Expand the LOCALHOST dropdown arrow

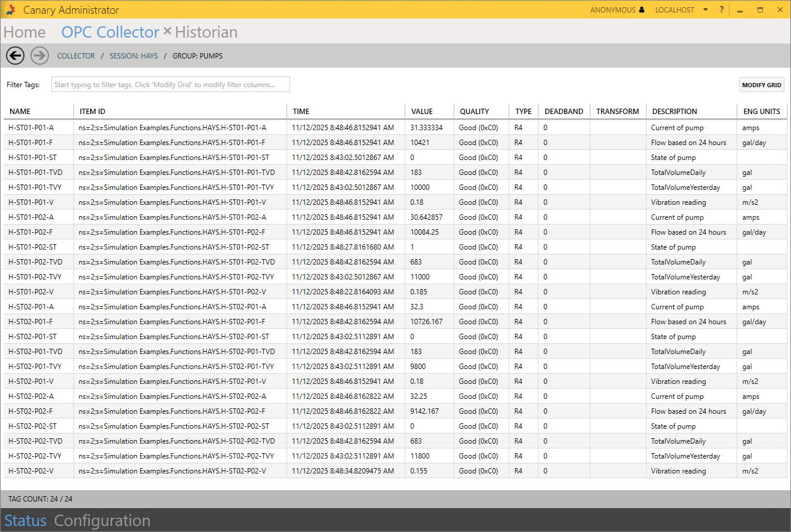point(705,10)
